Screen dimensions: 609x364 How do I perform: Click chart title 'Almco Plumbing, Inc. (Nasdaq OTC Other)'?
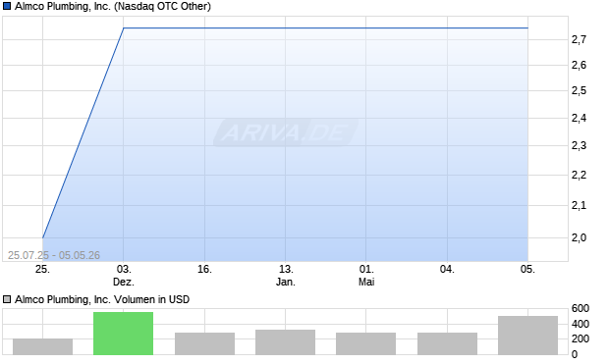pyautogui.click(x=113, y=6)
